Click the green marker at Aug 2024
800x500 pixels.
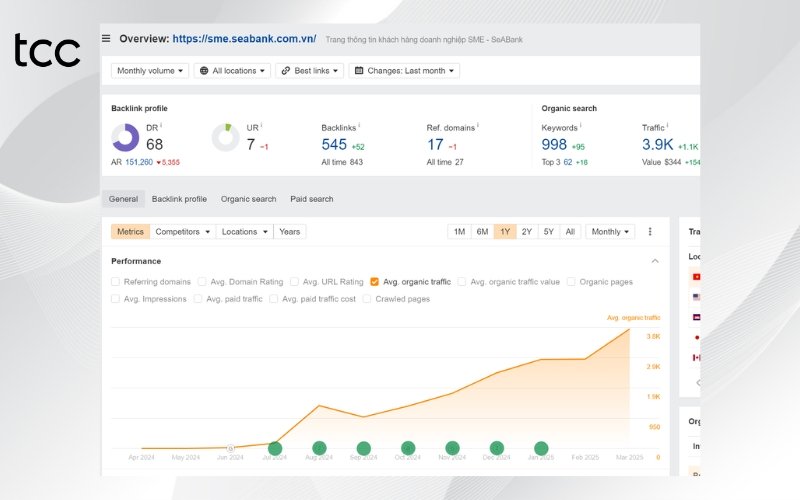coord(319,448)
